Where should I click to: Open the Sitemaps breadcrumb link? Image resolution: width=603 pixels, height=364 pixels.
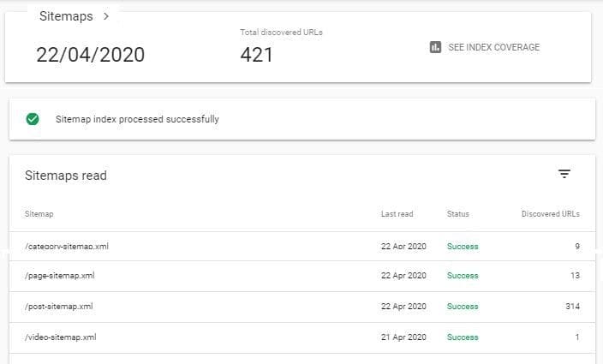[66, 16]
